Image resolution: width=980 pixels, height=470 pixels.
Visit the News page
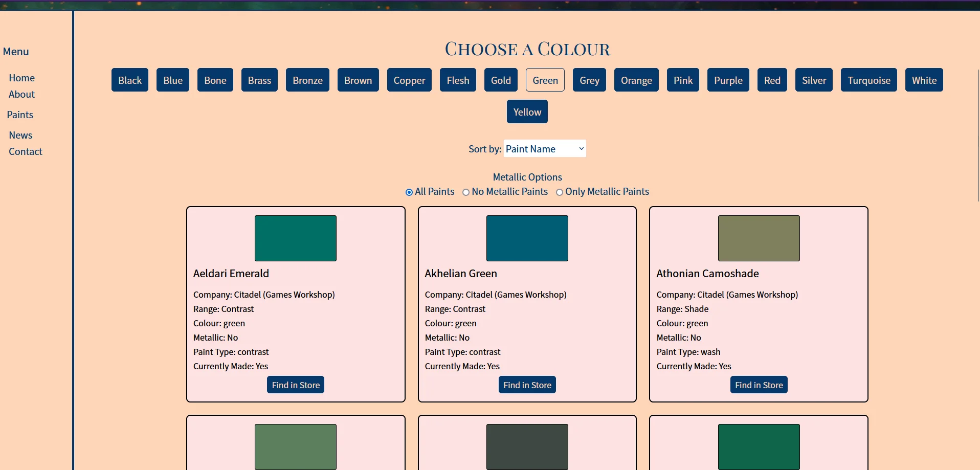(20, 135)
